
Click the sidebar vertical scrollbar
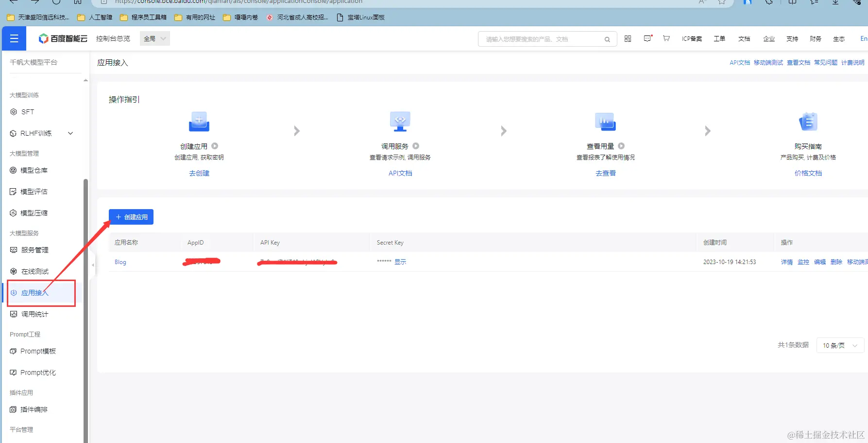[x=86, y=310]
